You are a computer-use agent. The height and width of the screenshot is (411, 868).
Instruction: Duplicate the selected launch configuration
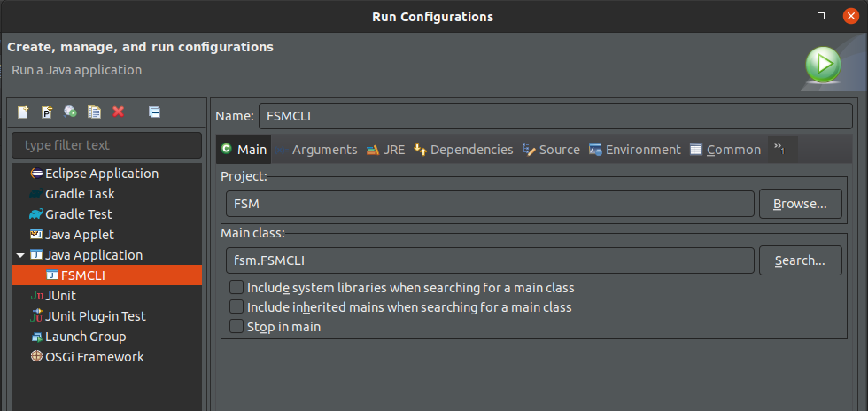pyautogui.click(x=94, y=112)
